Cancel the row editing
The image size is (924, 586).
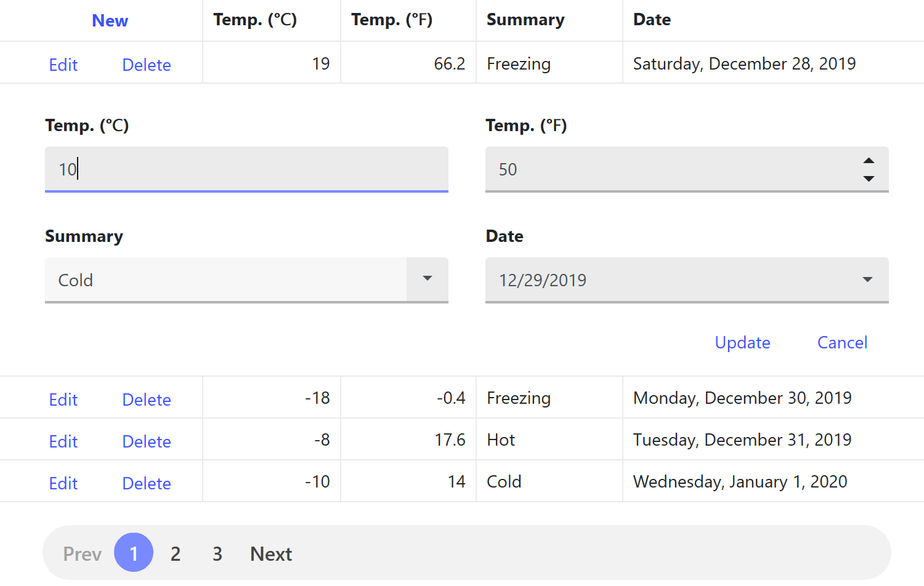tap(842, 343)
